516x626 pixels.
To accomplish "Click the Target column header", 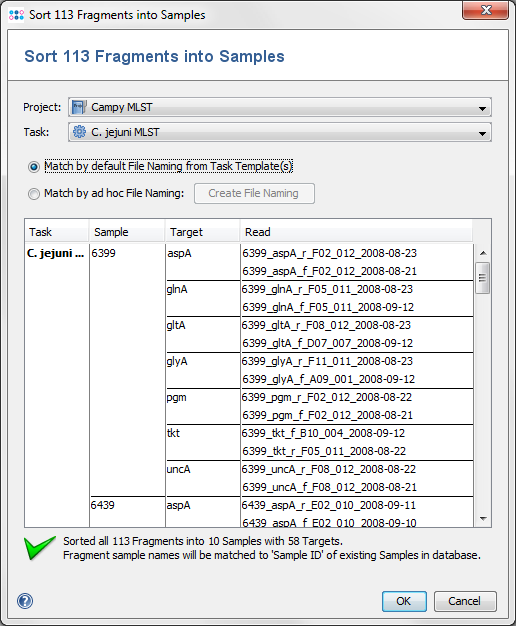I will (x=202, y=232).
